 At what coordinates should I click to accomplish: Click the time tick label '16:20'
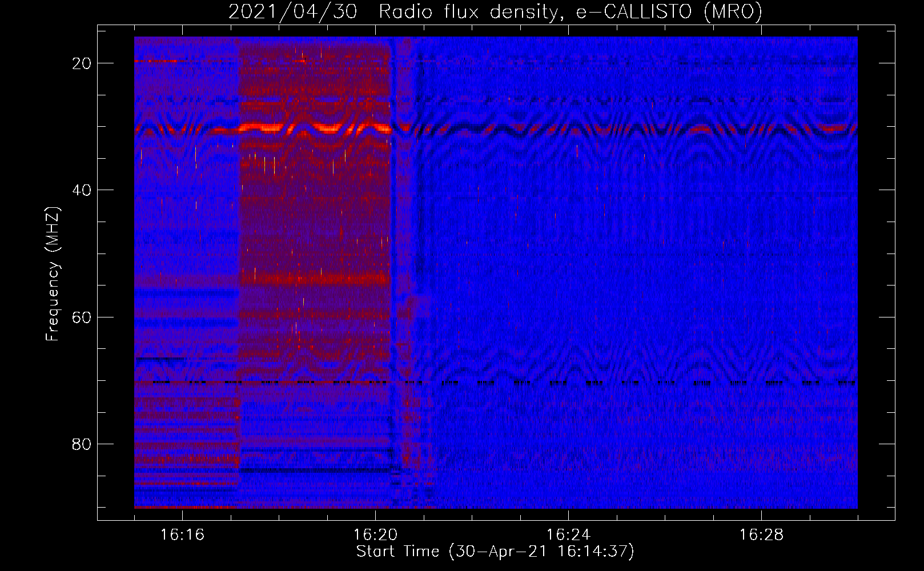tap(375, 534)
